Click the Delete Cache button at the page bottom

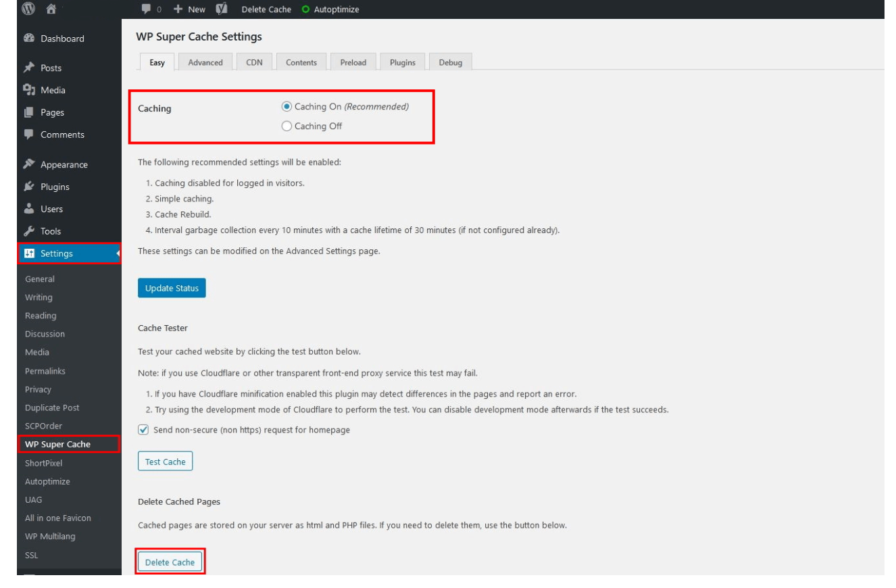(170, 562)
